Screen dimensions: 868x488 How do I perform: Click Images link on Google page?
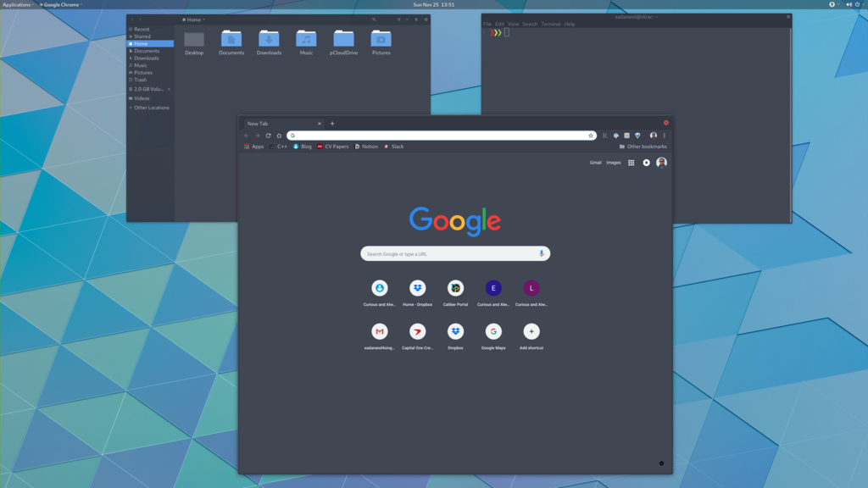pos(614,163)
